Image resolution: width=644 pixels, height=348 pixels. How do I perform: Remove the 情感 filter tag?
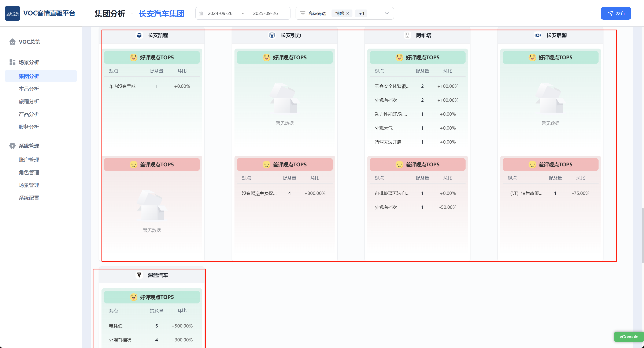click(x=348, y=14)
